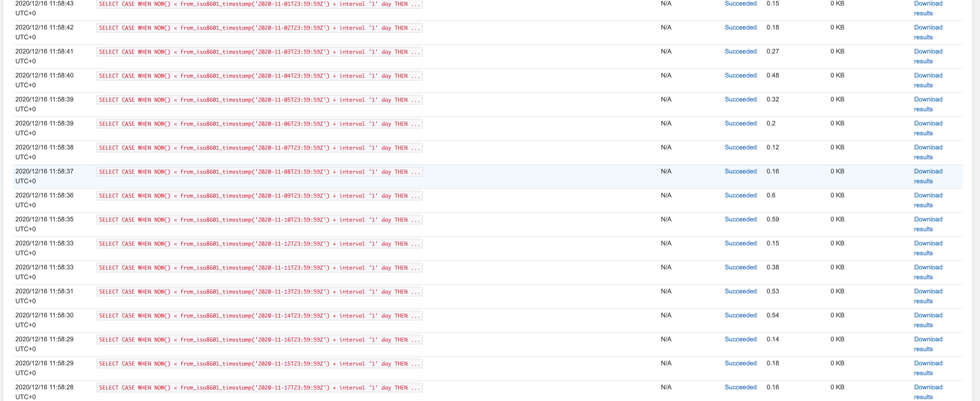
Task: Open query with timestamp 2020-11-01T23:59:59Z
Action: [x=259, y=4]
